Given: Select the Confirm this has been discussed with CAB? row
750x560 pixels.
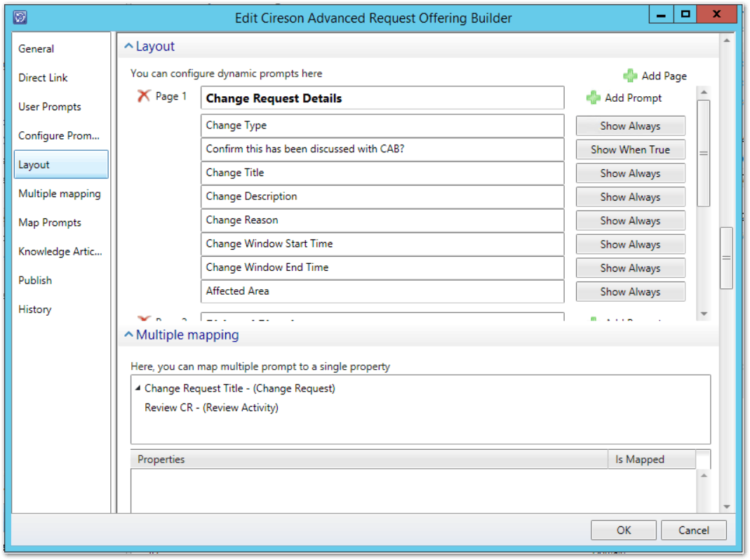Looking at the screenshot, I should [382, 149].
